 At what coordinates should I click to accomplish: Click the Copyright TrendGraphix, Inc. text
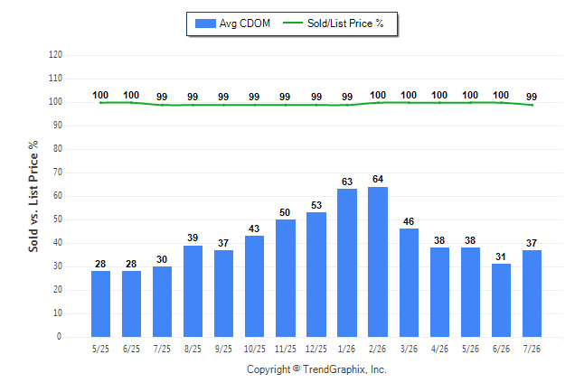[316, 369]
